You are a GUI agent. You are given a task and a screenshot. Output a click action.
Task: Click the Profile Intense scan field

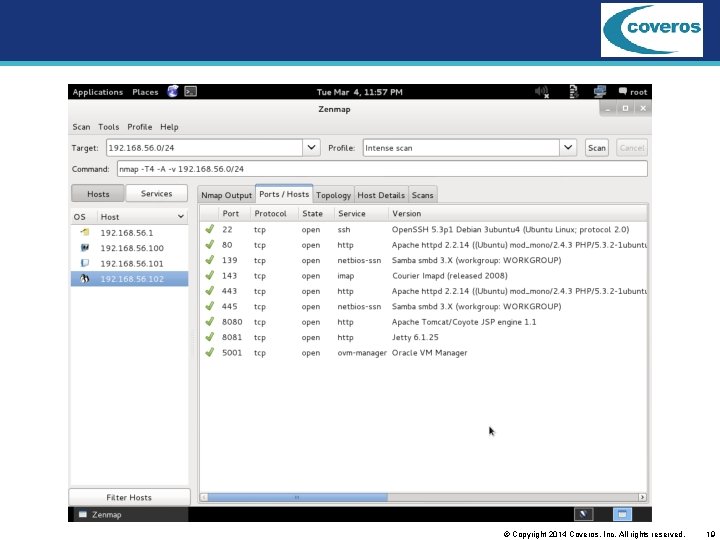tap(461, 148)
